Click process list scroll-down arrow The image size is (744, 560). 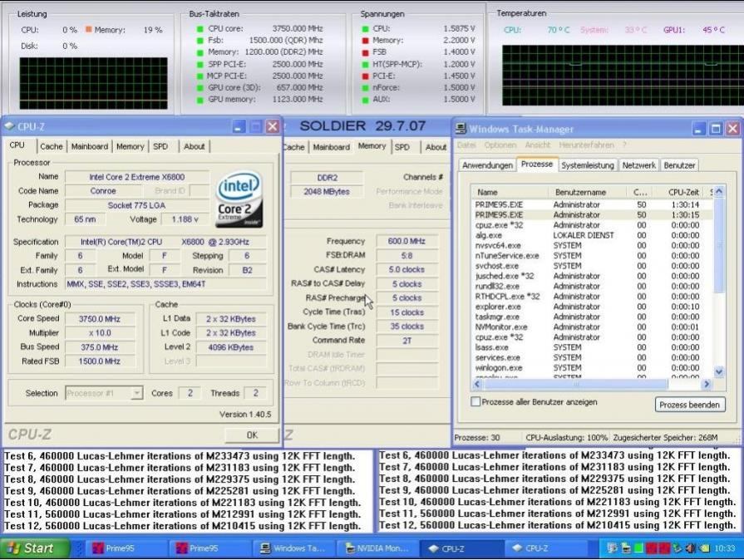719,372
